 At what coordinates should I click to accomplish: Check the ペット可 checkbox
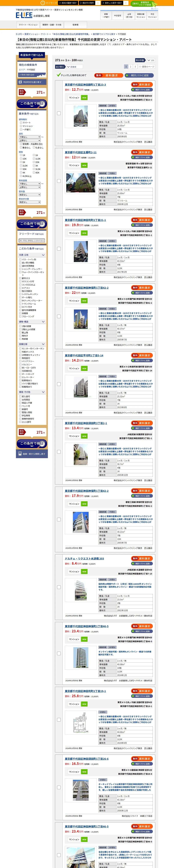(20, 406)
